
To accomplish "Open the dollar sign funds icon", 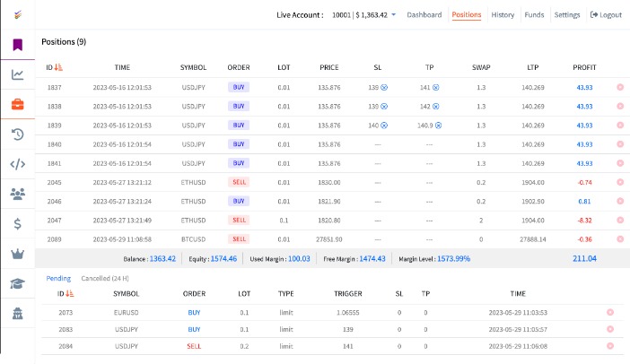I will [x=18, y=223].
